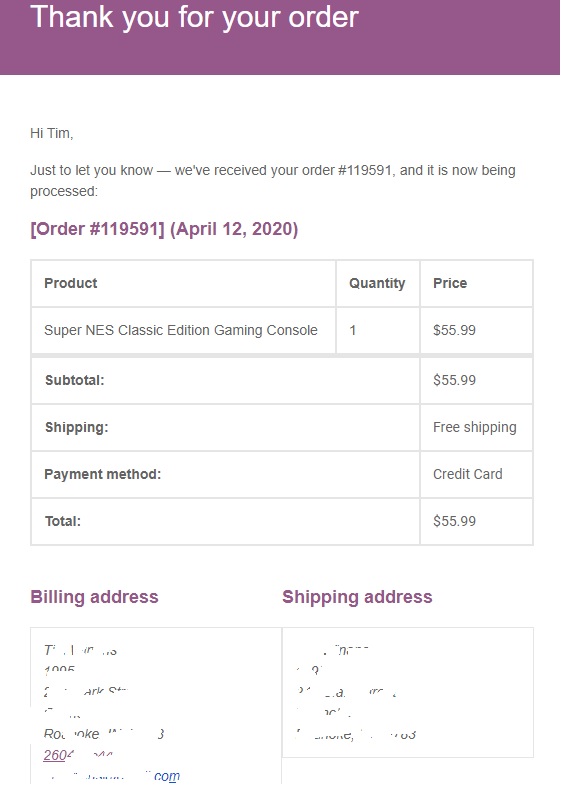Click the Payment method label
Viewport: 571px width, 792px height.
[103, 474]
